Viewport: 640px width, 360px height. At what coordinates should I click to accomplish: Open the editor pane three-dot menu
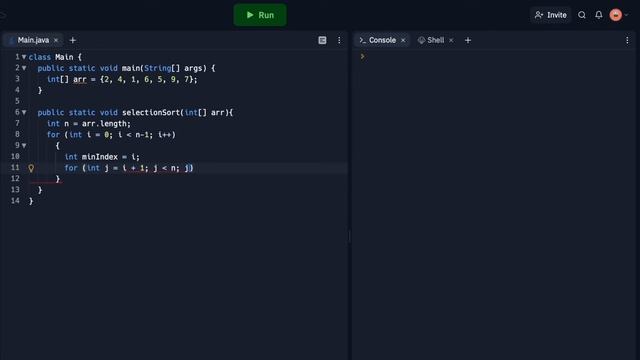339,40
